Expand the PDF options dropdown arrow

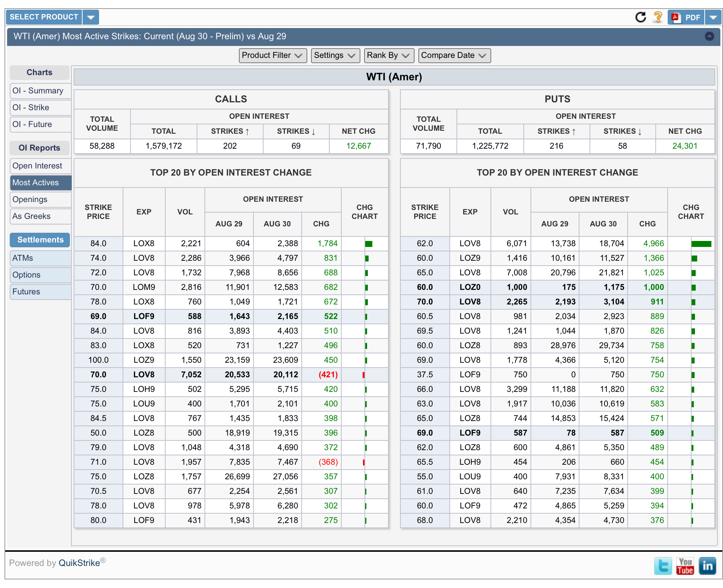point(713,17)
